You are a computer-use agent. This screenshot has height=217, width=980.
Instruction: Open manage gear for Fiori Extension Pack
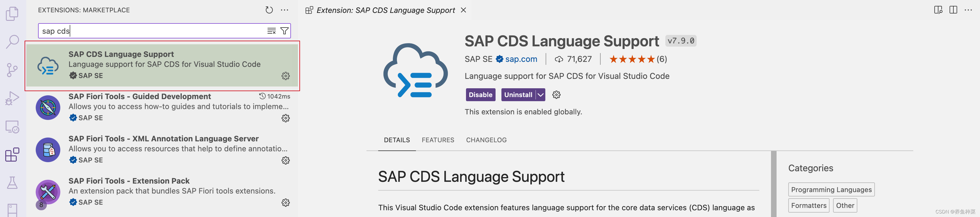coord(286,203)
